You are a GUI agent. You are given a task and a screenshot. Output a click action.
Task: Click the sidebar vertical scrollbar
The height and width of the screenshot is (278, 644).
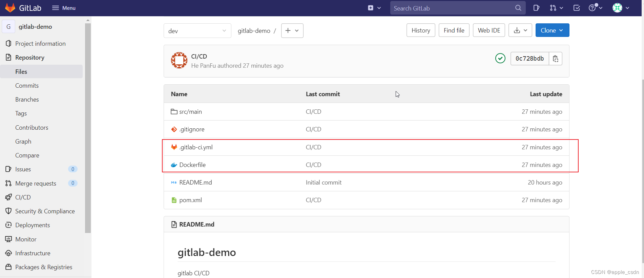coord(88,128)
